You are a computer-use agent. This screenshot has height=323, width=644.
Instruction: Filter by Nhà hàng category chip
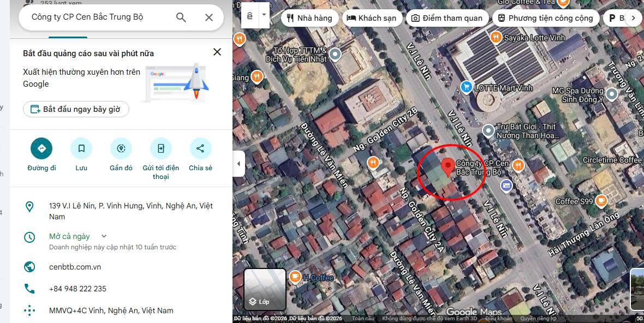[309, 18]
